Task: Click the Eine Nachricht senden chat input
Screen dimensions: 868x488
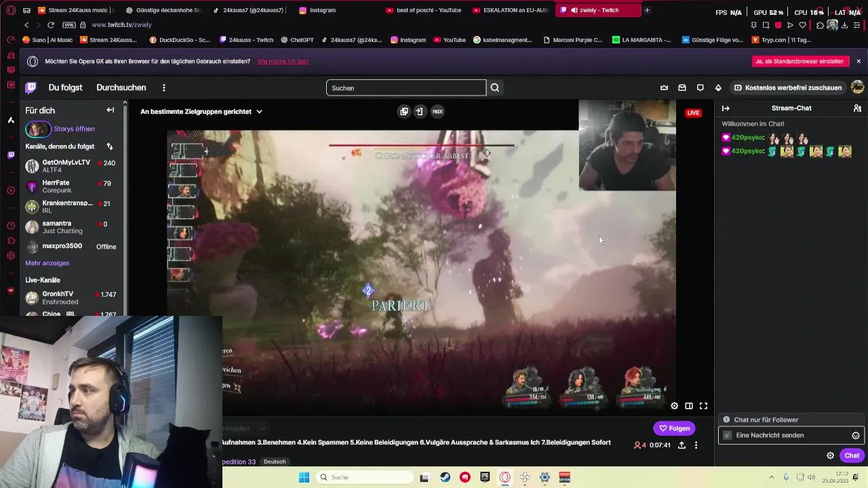Action: click(791, 435)
